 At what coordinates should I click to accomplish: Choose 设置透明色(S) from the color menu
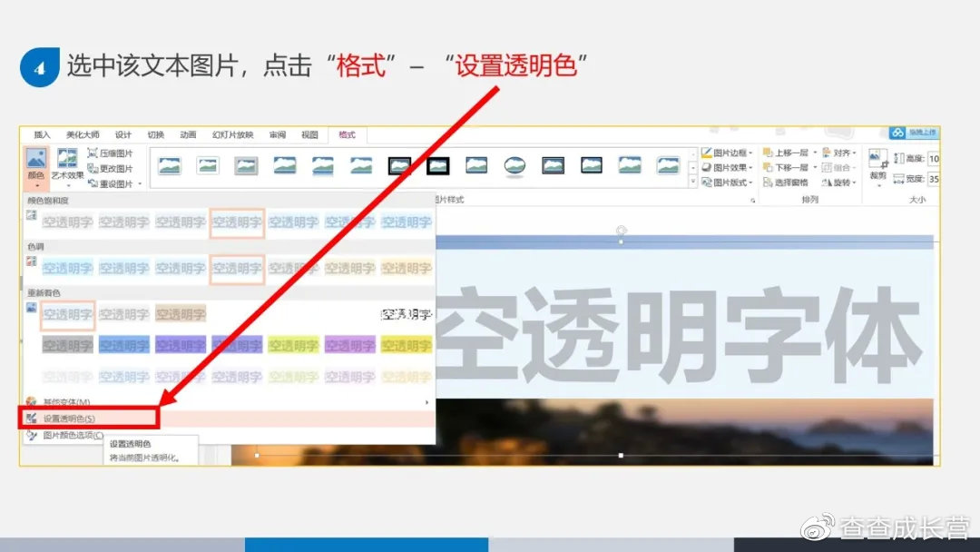pyautogui.click(x=228, y=419)
